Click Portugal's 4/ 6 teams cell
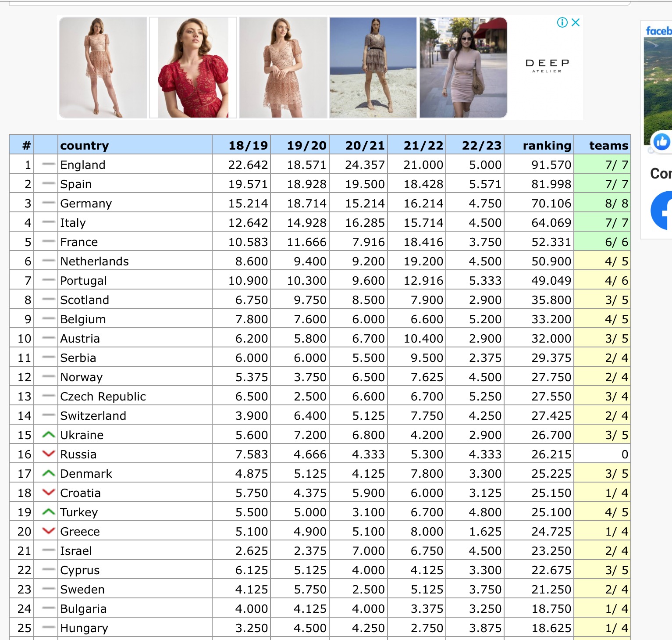This screenshot has height=640, width=672. [616, 281]
